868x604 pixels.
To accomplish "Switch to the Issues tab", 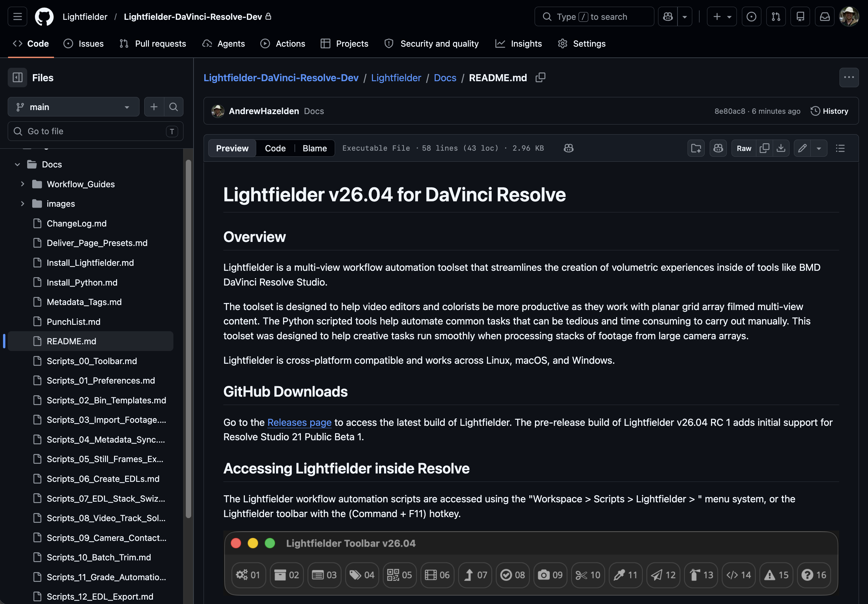I will coord(84,44).
